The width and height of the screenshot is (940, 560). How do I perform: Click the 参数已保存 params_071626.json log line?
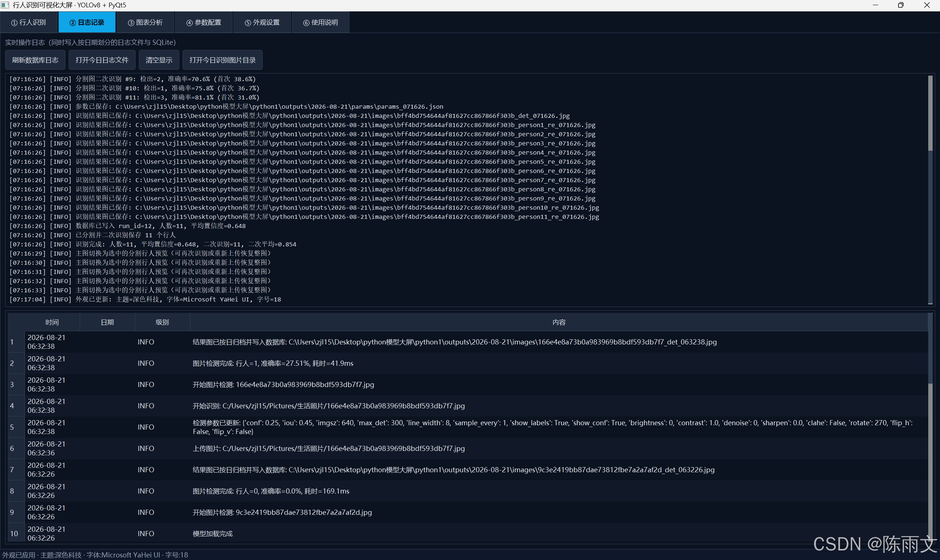pos(226,106)
